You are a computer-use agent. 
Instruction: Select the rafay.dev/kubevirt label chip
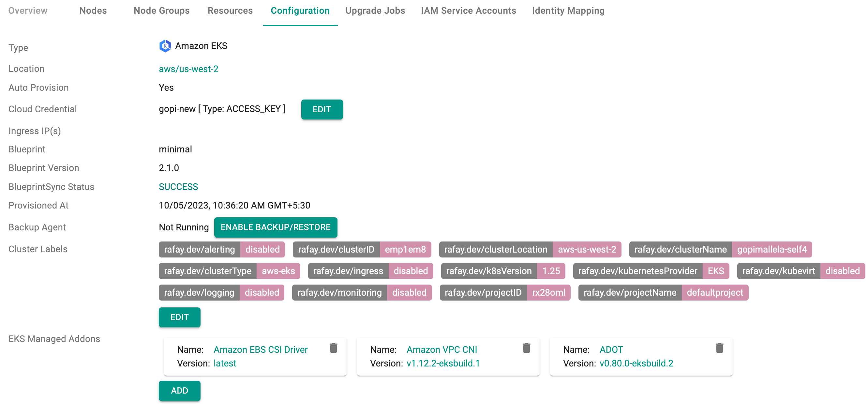(801, 271)
